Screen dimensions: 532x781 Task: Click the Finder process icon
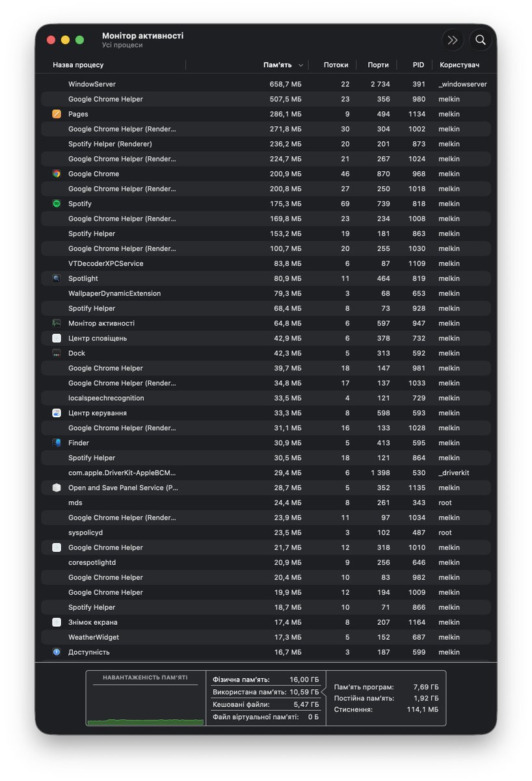click(x=57, y=443)
